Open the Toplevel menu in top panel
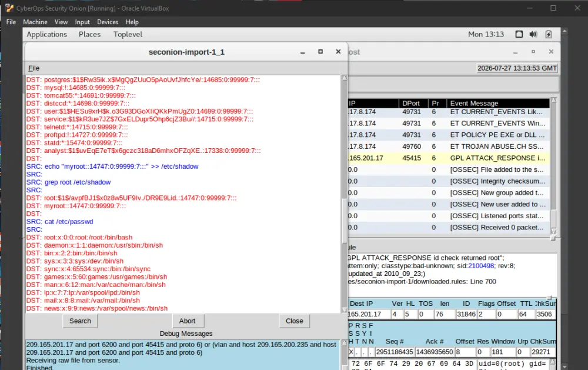 point(128,34)
